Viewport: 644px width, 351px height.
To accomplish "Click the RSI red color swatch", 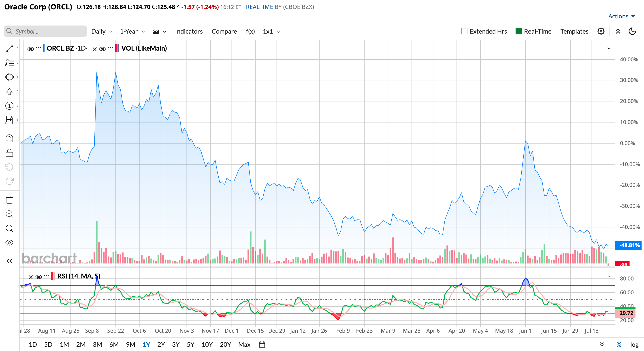I will point(53,276).
